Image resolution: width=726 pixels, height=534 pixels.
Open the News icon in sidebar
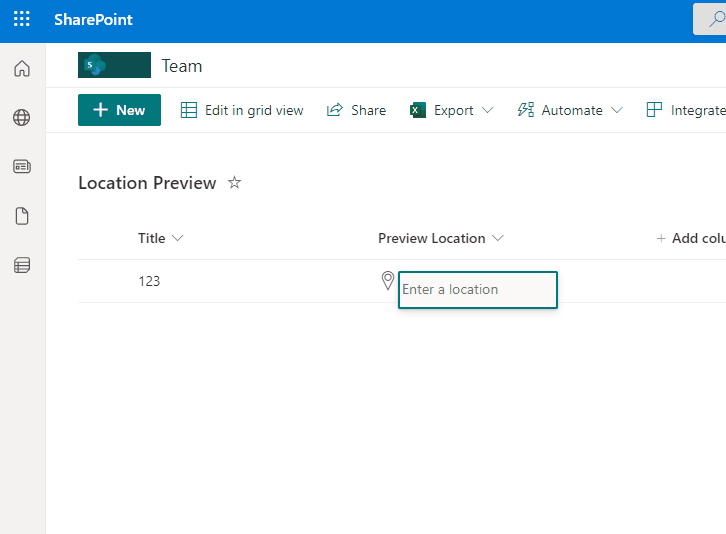click(22, 166)
